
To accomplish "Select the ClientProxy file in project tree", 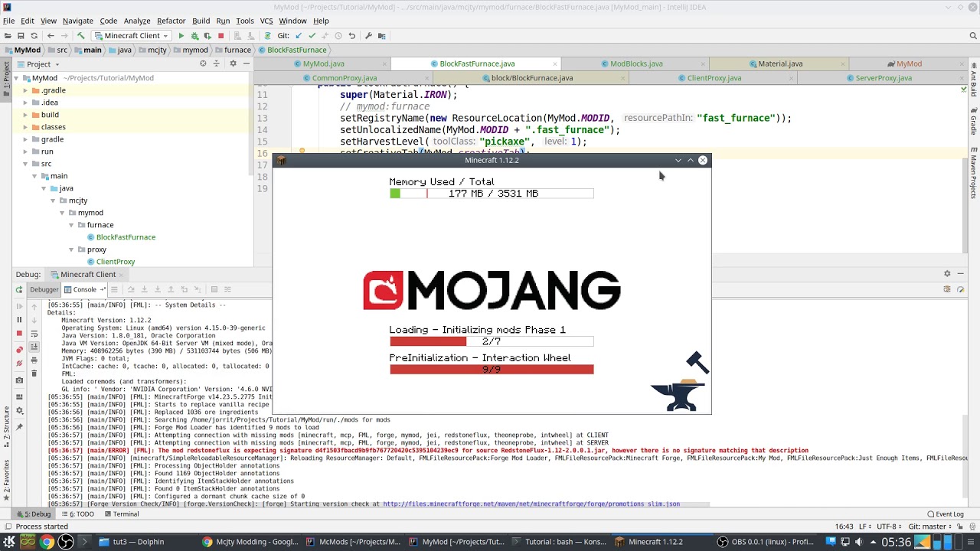I will click(x=116, y=262).
